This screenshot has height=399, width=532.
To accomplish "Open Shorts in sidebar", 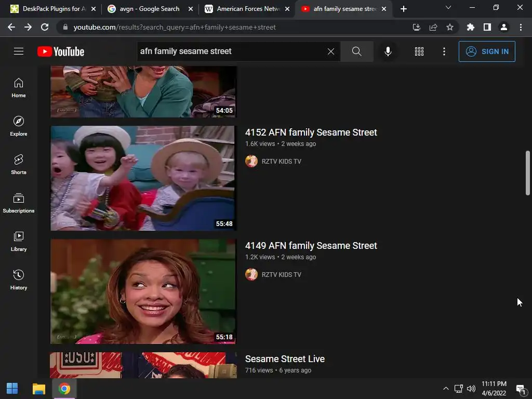I will tap(19, 165).
